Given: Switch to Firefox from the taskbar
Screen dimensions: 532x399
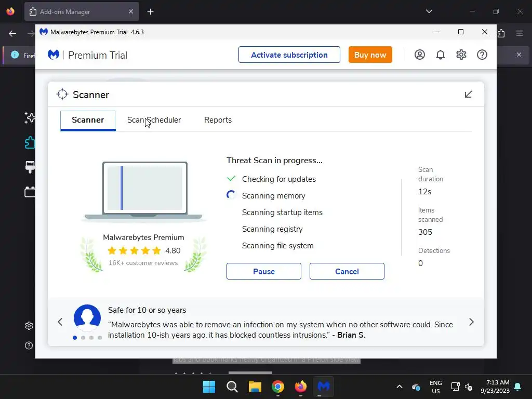Looking at the screenshot, I should coord(301,387).
